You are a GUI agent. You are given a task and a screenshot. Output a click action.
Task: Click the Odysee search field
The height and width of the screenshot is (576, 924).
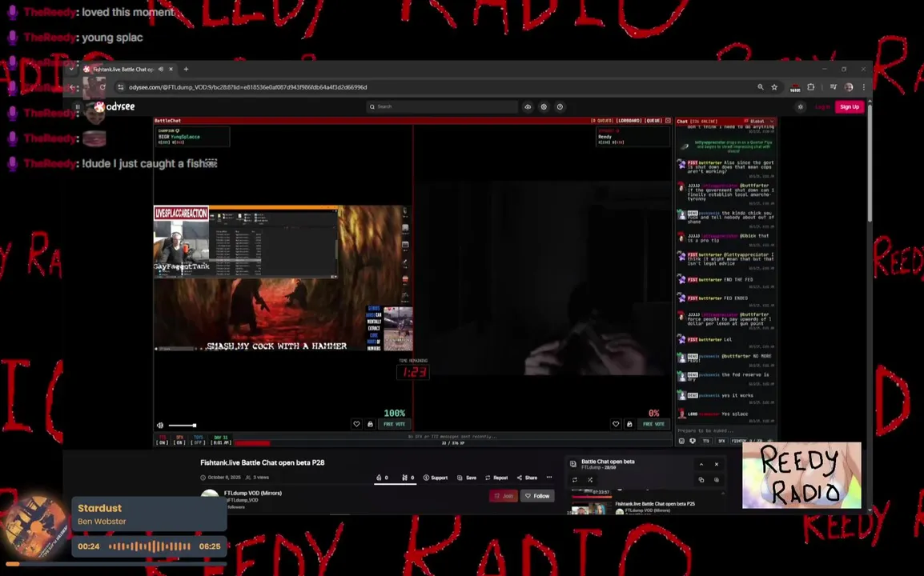point(442,106)
